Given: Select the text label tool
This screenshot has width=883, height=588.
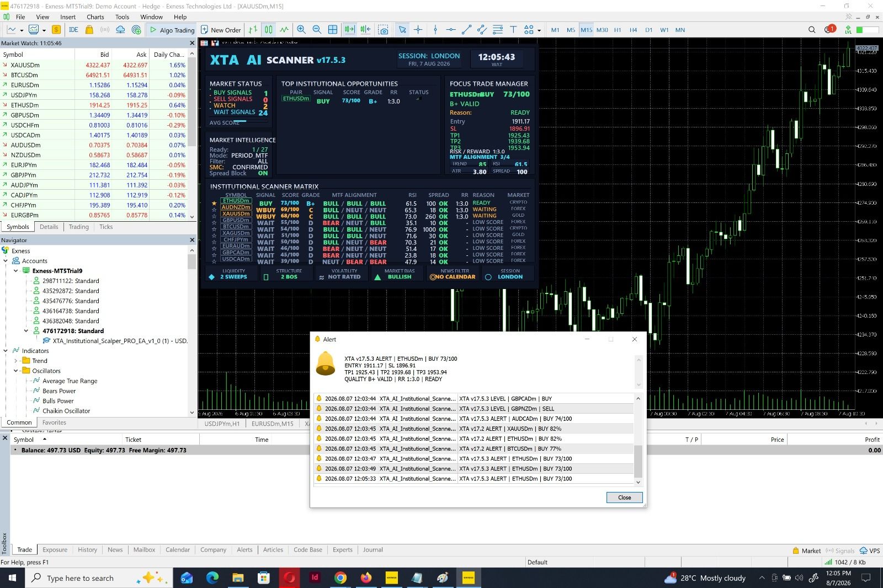Looking at the screenshot, I should click(x=513, y=30).
